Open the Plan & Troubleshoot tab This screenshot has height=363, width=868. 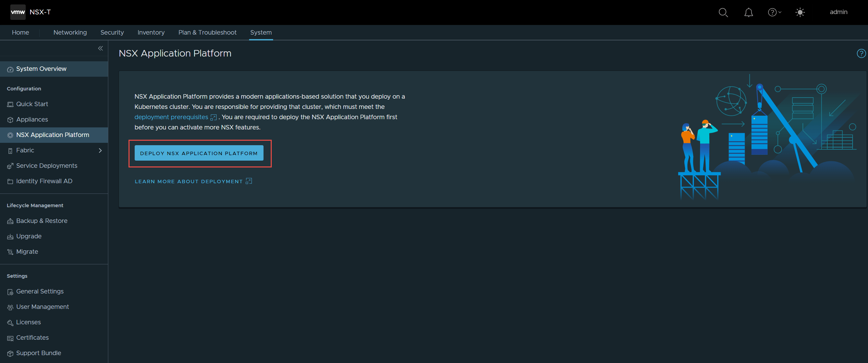click(207, 33)
